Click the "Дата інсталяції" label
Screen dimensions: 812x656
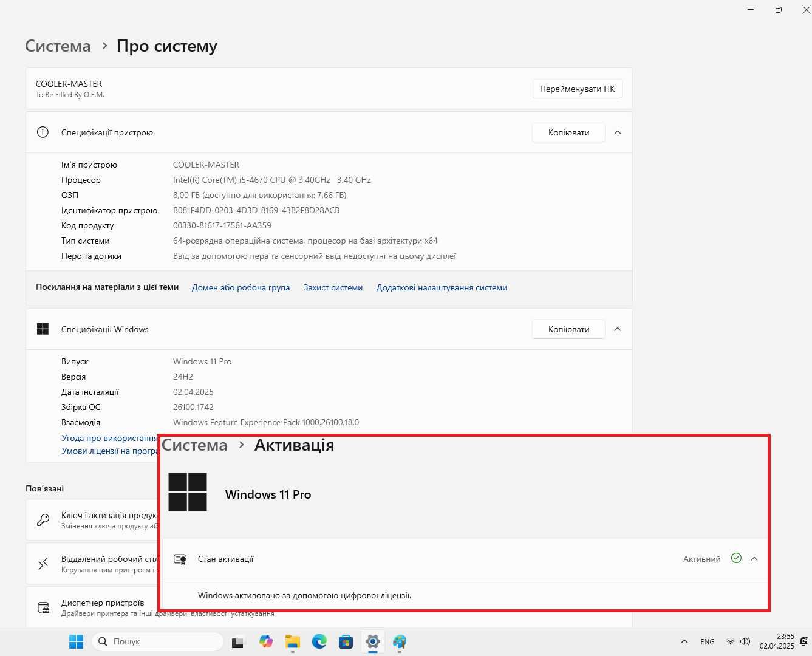click(90, 392)
